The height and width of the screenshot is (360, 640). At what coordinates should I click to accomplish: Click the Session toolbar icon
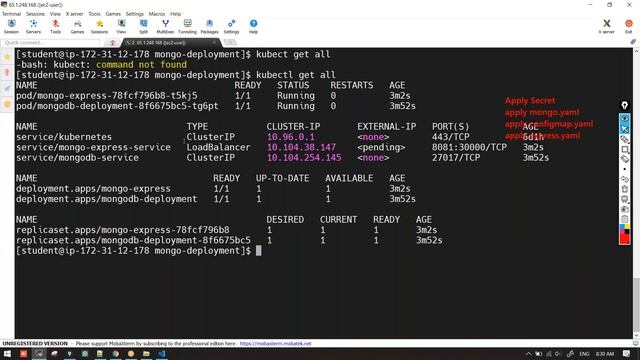pyautogui.click(x=11, y=27)
